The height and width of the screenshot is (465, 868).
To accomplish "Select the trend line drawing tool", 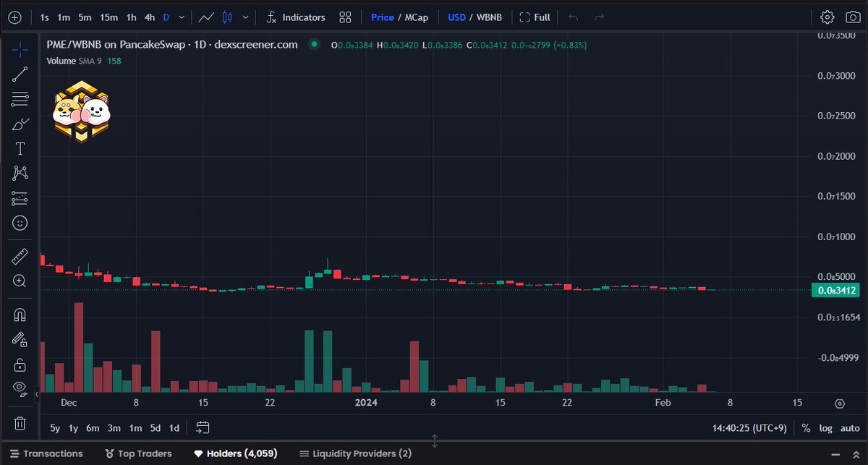I will point(20,74).
